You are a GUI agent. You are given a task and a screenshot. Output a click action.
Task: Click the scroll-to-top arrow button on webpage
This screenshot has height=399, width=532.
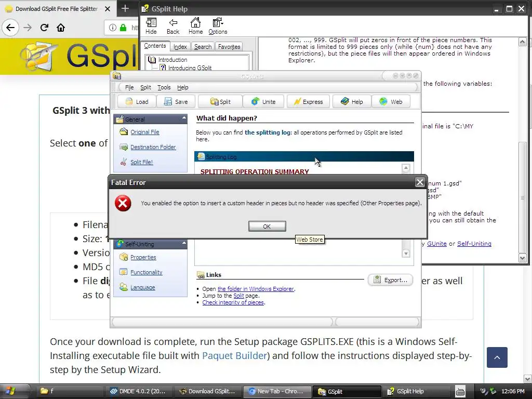497,357
